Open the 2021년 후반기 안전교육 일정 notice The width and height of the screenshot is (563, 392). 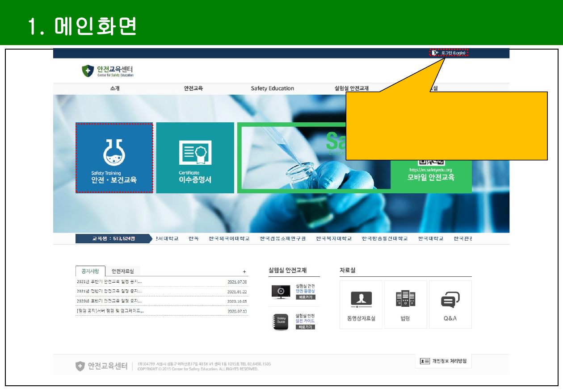point(109,282)
